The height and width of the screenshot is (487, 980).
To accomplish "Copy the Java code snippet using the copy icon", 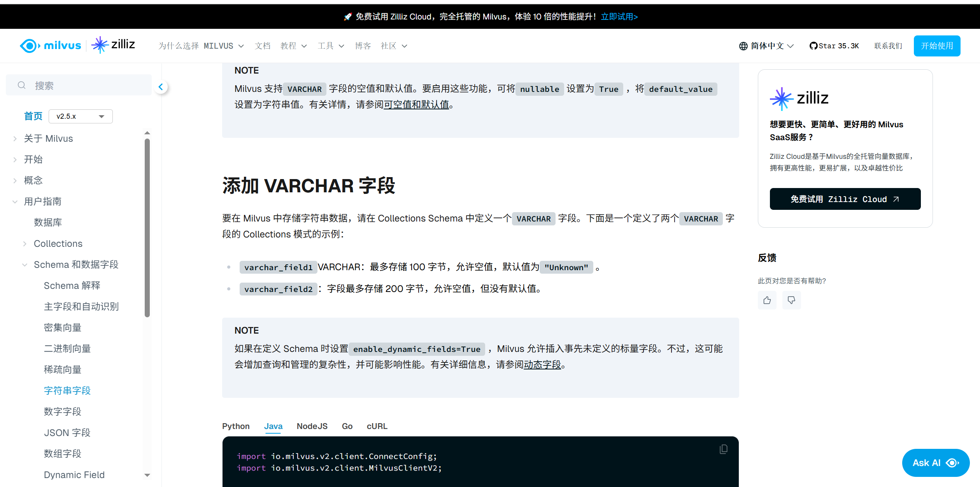I will 723,449.
